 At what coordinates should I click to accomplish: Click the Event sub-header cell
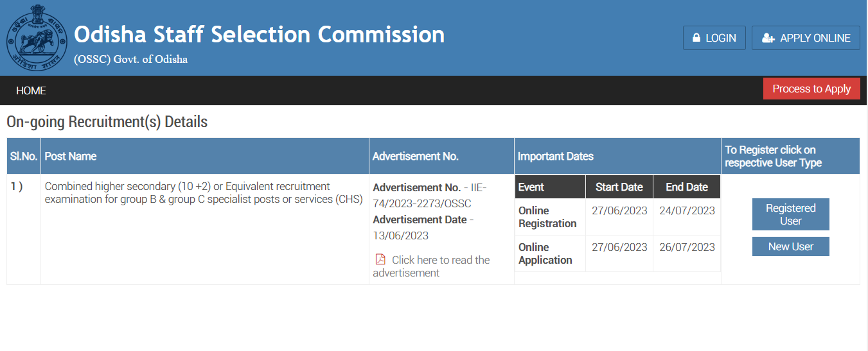click(550, 187)
